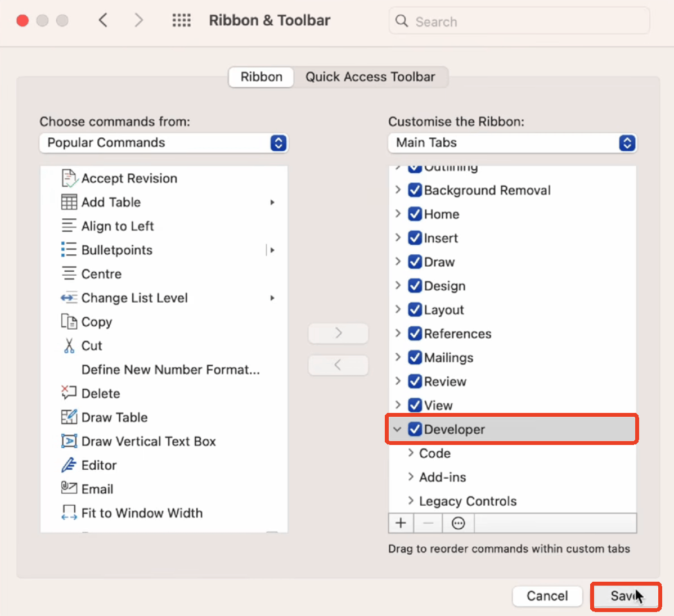Viewport: 674px width, 616px height.
Task: Toggle the View tab checkbox
Action: [415, 405]
